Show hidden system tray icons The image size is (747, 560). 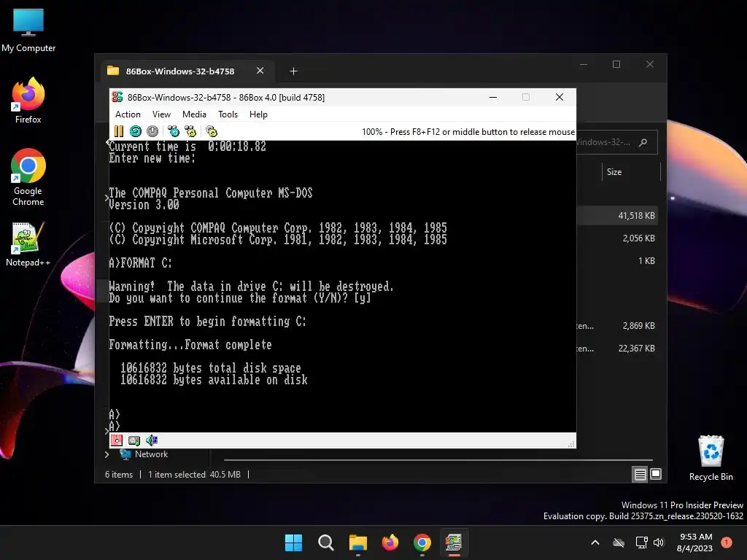coord(595,542)
